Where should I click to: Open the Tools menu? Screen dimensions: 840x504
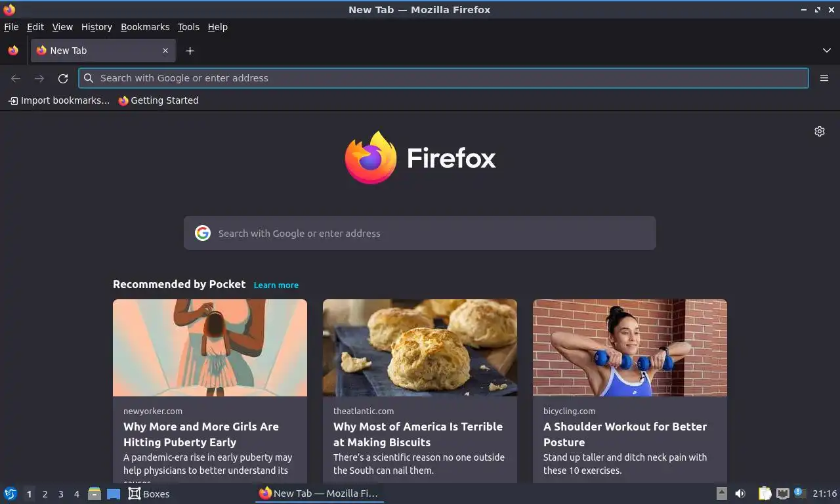(188, 27)
